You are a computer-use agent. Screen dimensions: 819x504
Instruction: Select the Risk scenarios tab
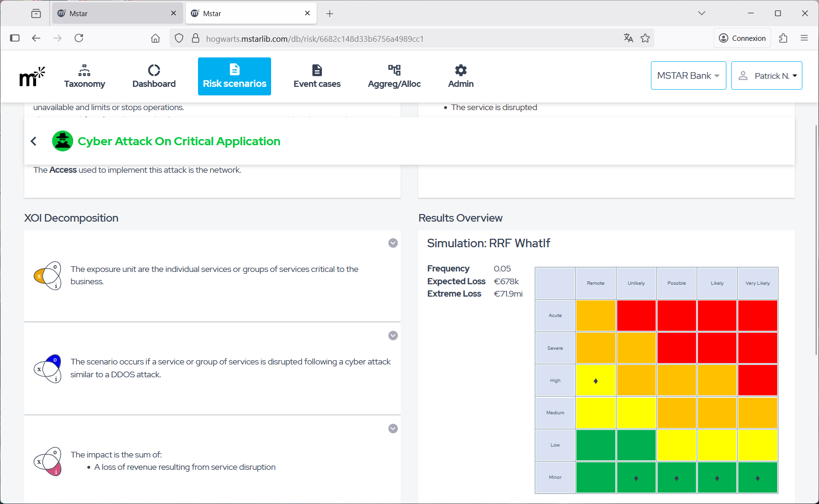pyautogui.click(x=235, y=76)
